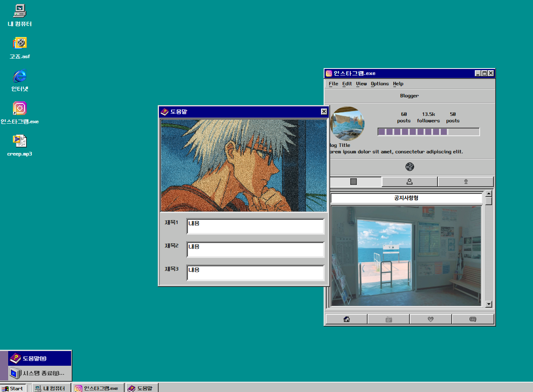The width and height of the screenshot is (533, 392).
Task: Click the 제목1 label
Action: 171,223
